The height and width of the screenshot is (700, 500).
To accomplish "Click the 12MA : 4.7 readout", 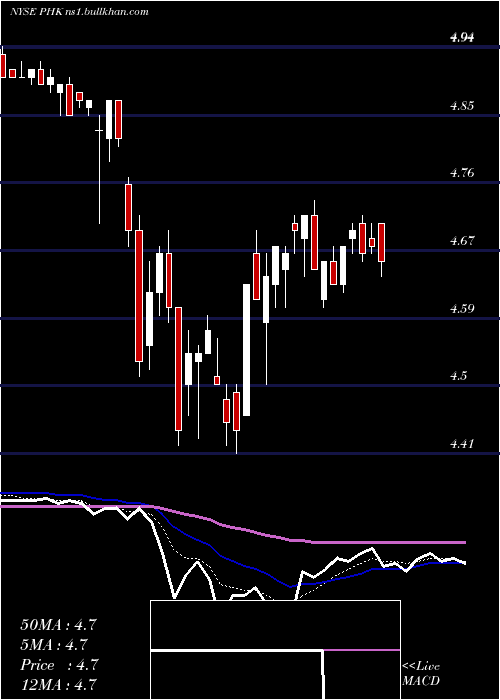I will 58,684.
